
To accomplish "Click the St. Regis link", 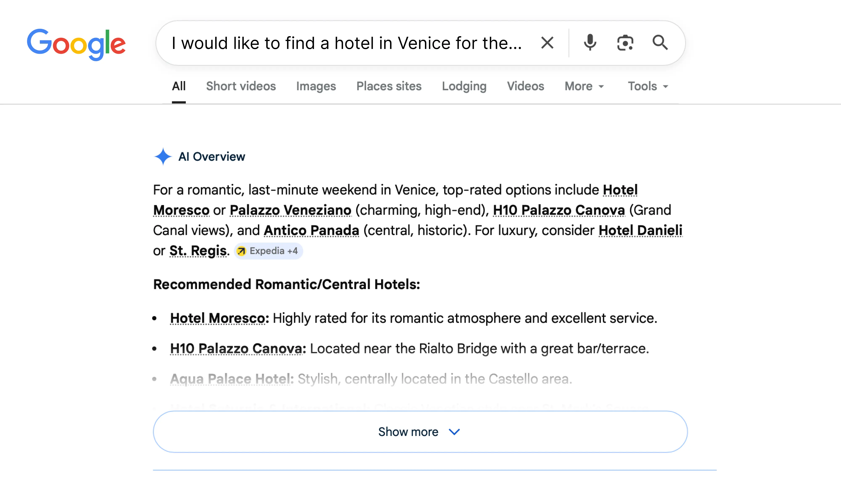I will pyautogui.click(x=198, y=251).
